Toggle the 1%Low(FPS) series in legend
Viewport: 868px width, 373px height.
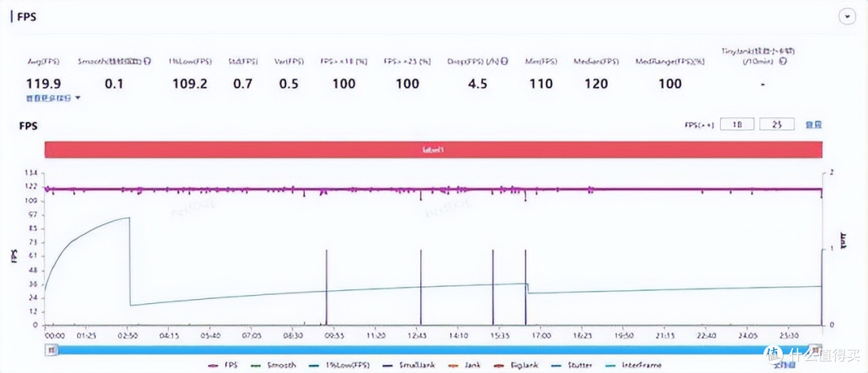click(338, 365)
